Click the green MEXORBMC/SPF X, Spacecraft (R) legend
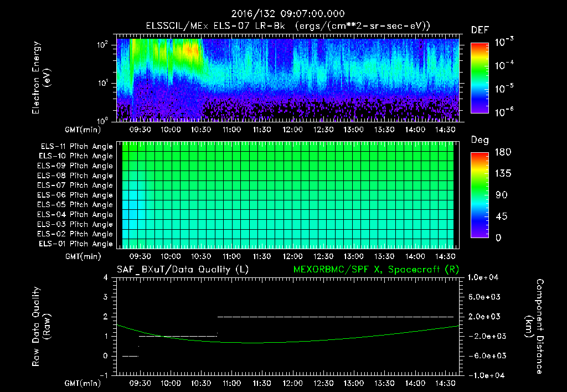This screenshot has width=567, height=392. point(376,270)
